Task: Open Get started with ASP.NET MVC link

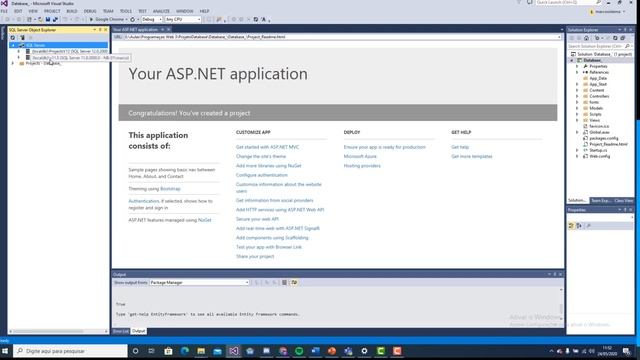Action: pos(267,147)
